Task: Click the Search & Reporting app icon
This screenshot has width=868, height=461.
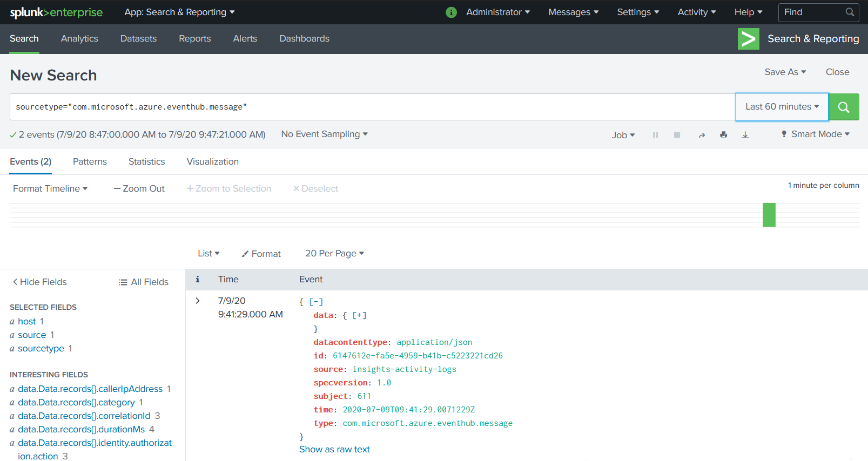Action: point(748,39)
